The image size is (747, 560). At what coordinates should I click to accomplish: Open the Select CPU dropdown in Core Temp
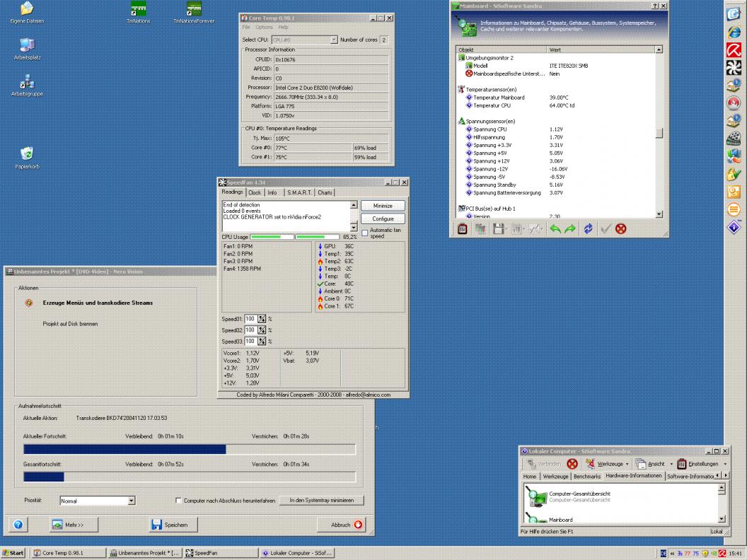(x=333, y=40)
